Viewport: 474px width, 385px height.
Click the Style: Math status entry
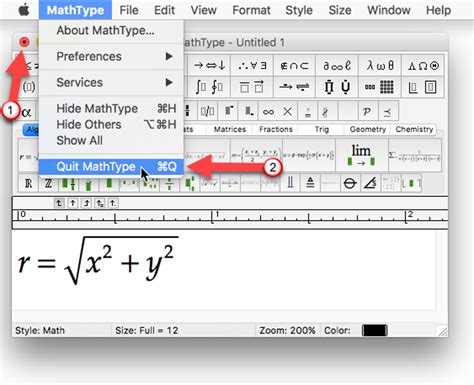coord(40,330)
